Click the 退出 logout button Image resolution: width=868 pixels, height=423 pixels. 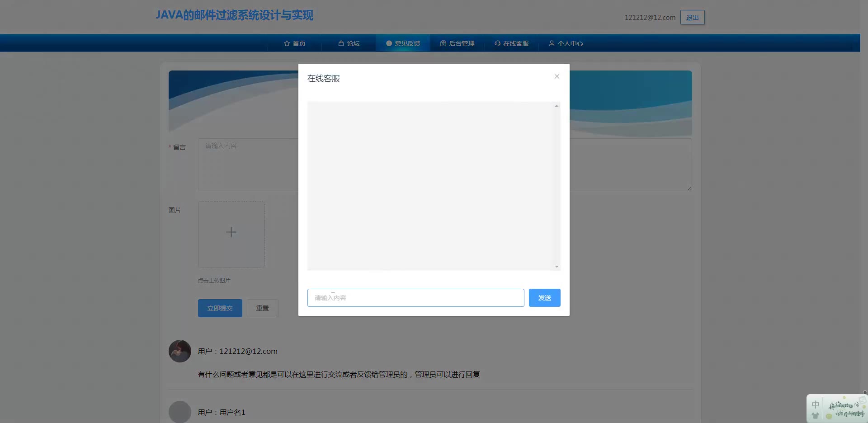click(x=693, y=18)
